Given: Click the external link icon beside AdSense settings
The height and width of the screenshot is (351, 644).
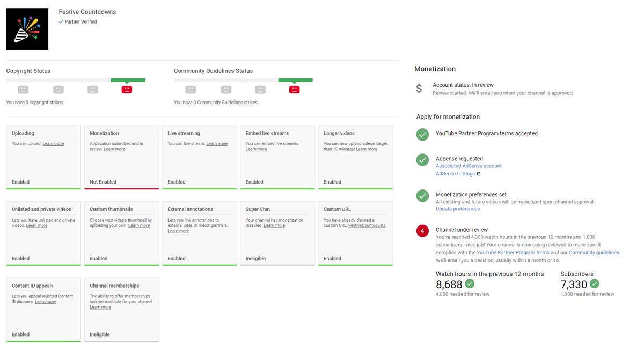Looking at the screenshot, I should coord(479,174).
